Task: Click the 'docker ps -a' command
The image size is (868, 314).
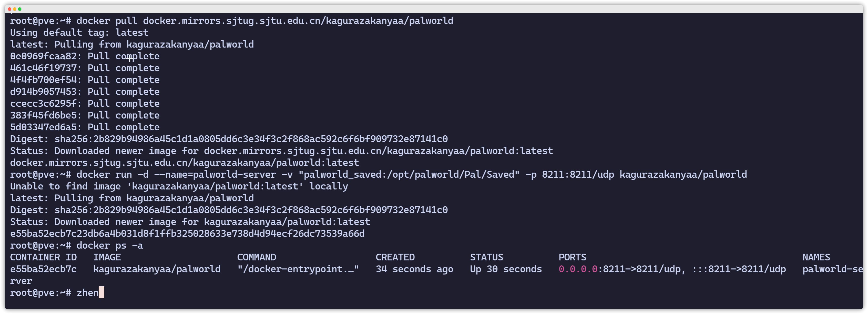Action: coord(110,245)
